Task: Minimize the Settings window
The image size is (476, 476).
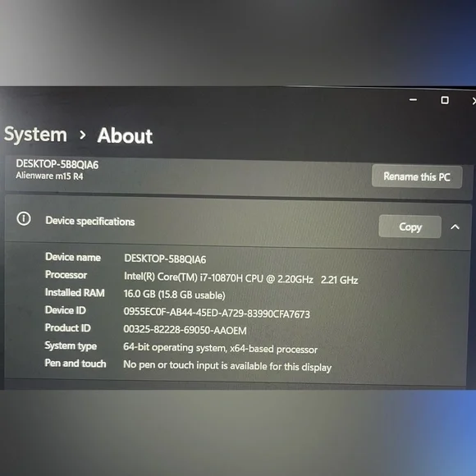Action: pyautogui.click(x=413, y=99)
